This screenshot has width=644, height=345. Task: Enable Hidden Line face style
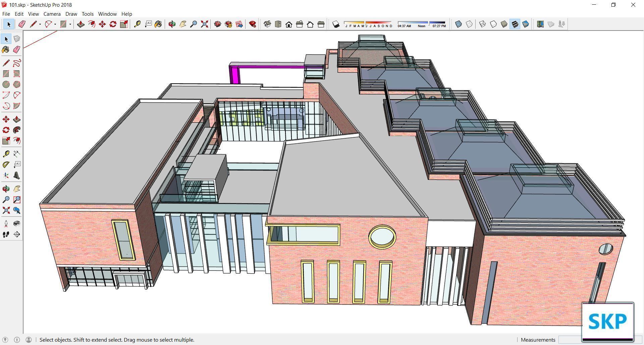tap(493, 24)
